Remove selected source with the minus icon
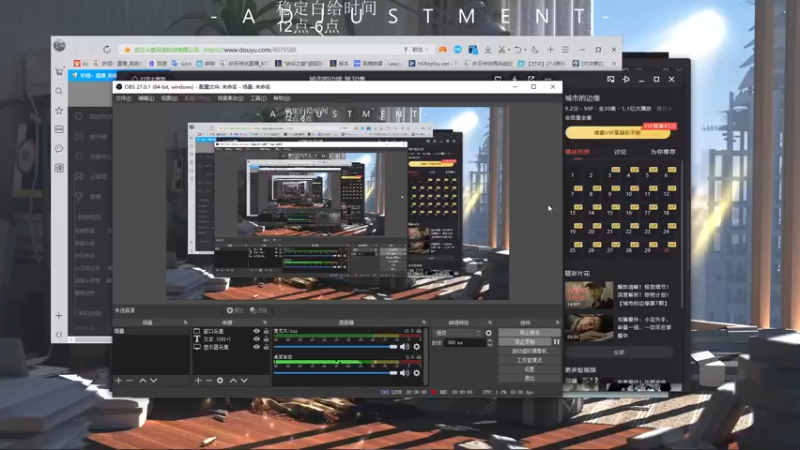This screenshot has width=800, height=450. pos(209,381)
